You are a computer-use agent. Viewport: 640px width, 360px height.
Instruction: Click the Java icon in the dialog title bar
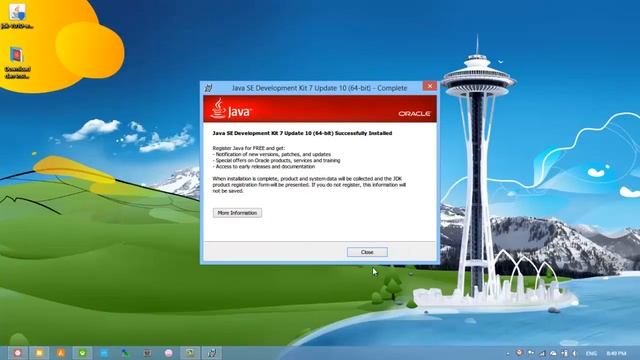pos(209,88)
